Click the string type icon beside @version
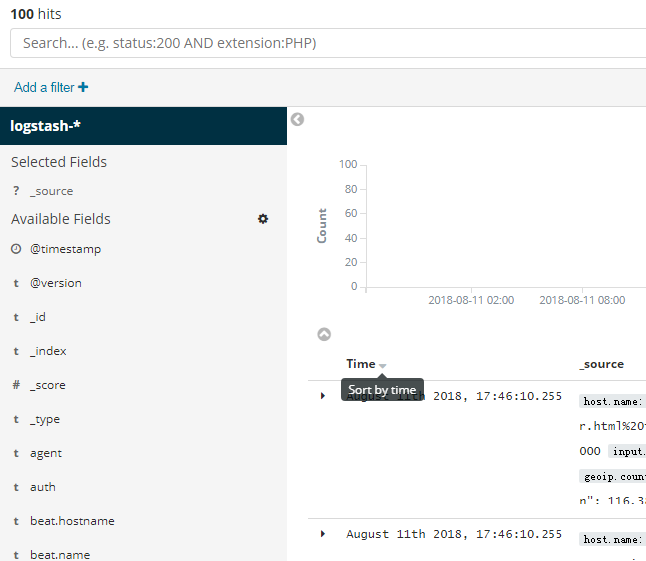This screenshot has width=646, height=561. pyautogui.click(x=16, y=283)
